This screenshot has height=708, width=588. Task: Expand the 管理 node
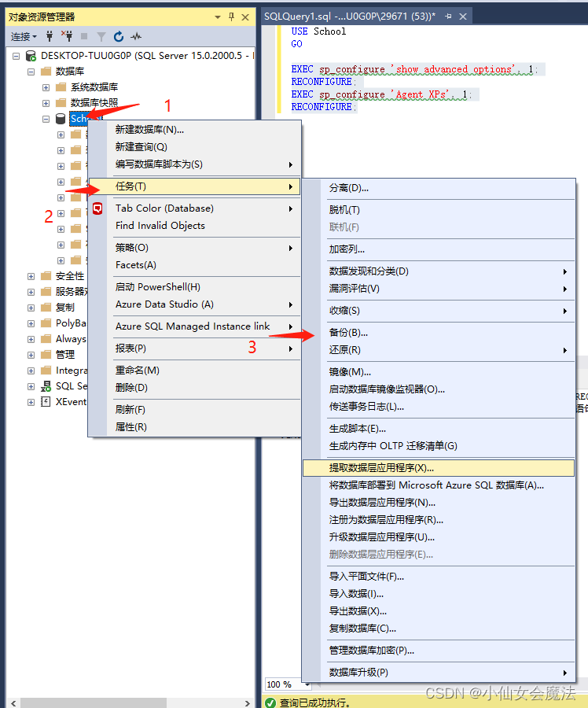pyautogui.click(x=31, y=355)
